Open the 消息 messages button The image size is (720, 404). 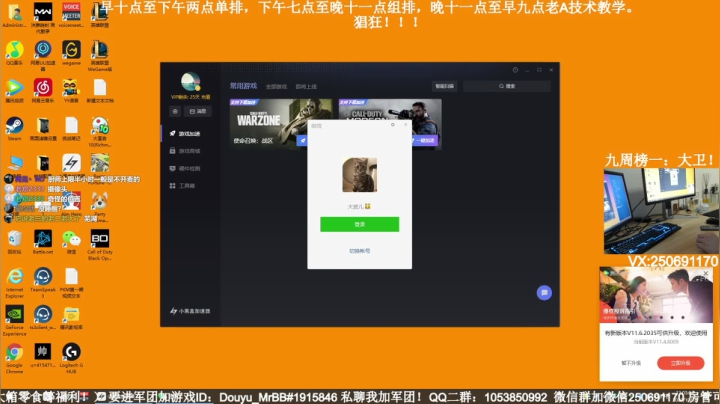pos(198,111)
